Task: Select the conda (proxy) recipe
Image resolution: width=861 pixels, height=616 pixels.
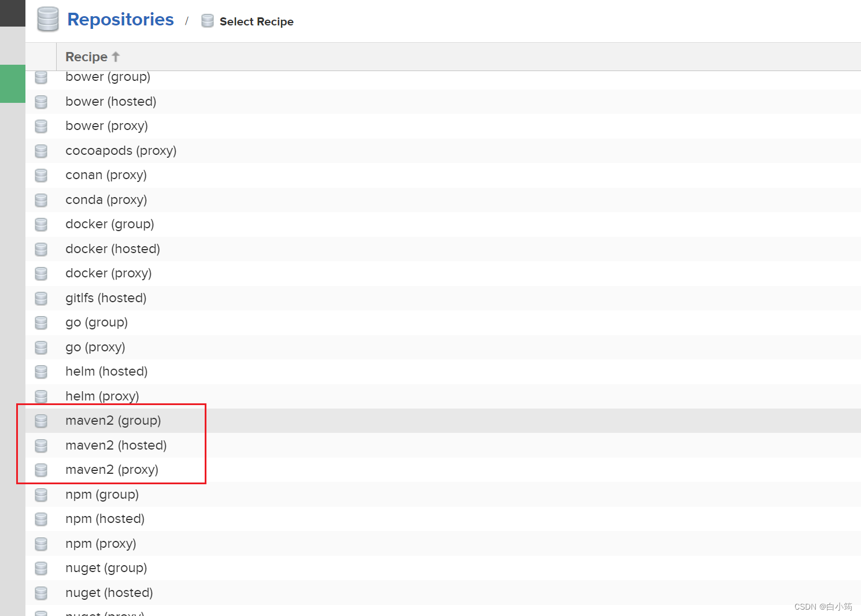Action: pos(443,200)
